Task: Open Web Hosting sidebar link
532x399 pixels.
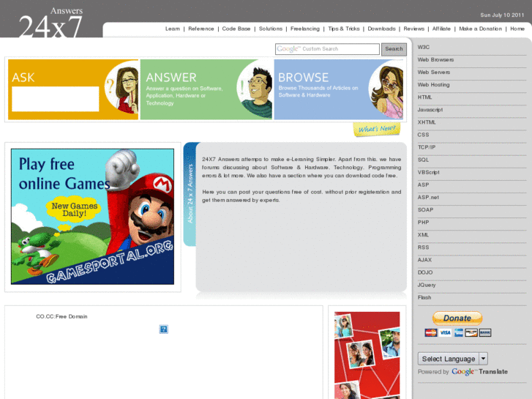Action: click(434, 85)
